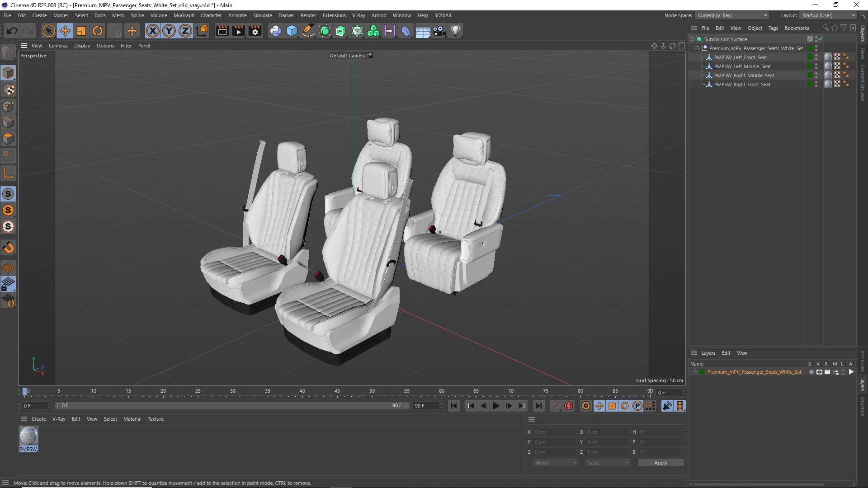Click the frame range bar in the timeline

pos(233,406)
